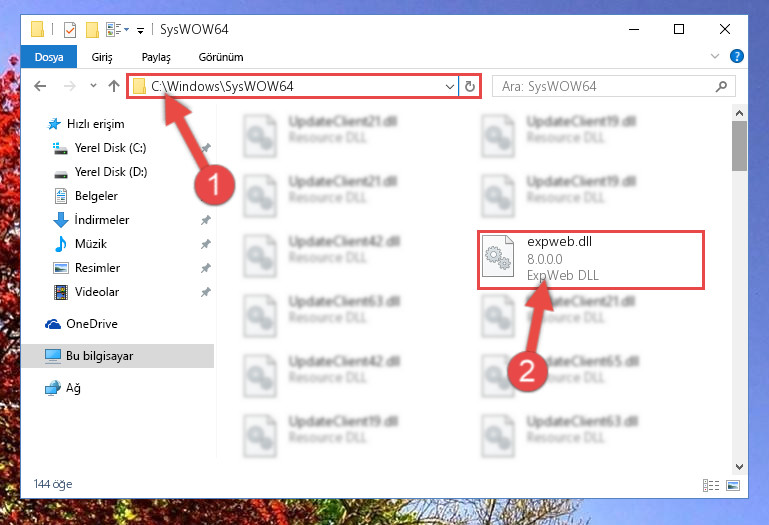Select Ağ in the navigation pane
This screenshot has height=525, width=769.
click(x=73, y=388)
